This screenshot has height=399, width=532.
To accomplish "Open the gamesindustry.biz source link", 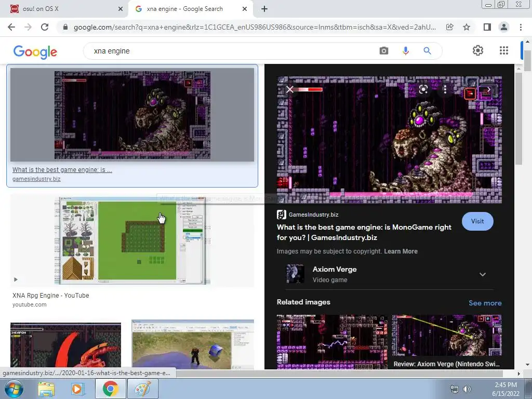I will click(x=36, y=179).
